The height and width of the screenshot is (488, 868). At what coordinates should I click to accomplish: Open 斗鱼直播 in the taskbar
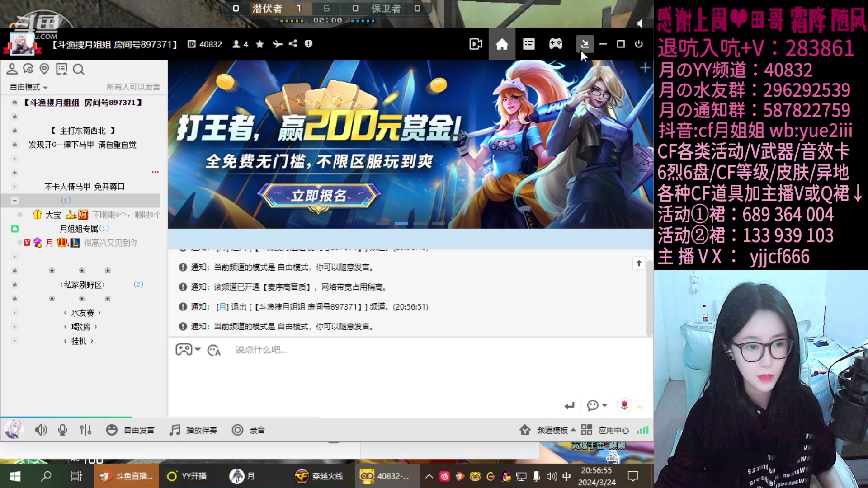coord(127,476)
